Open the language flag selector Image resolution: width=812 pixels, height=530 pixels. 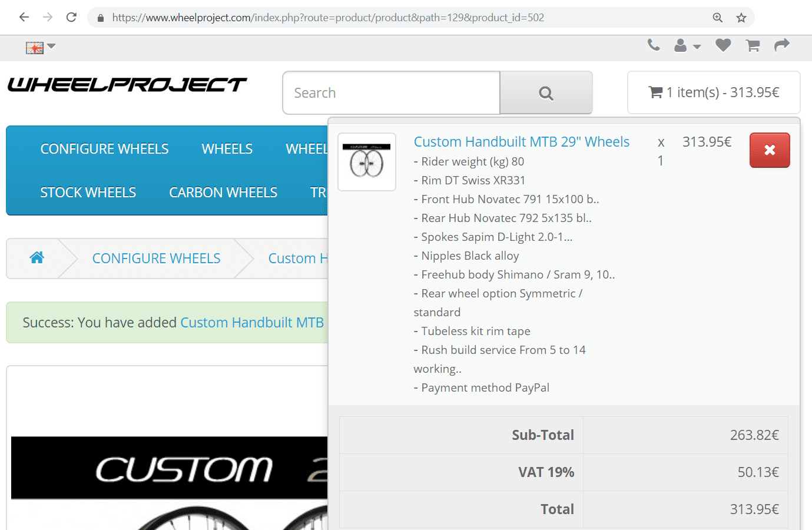(40, 48)
